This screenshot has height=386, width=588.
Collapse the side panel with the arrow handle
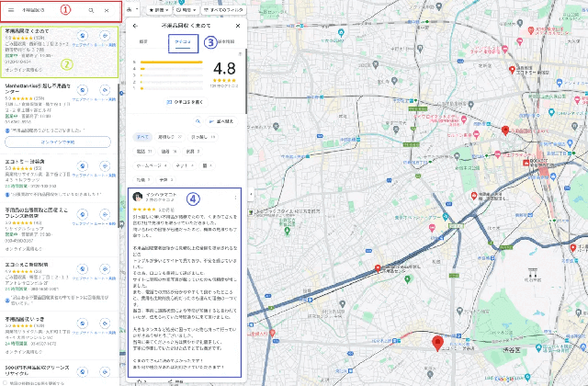pyautogui.click(x=251, y=194)
